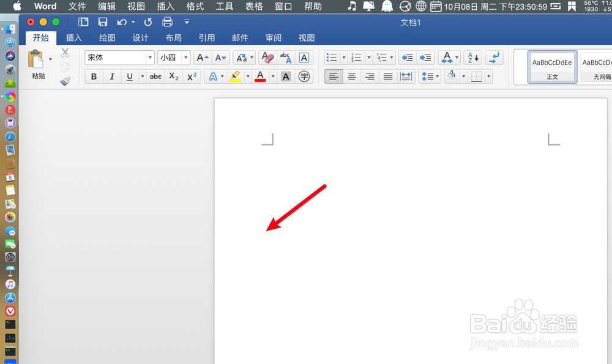Open the multilevel list dropdown

(385, 58)
